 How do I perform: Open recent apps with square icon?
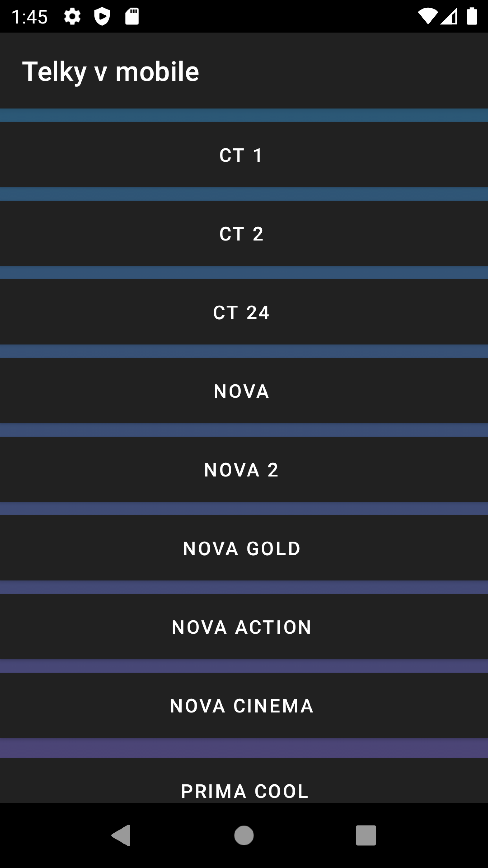366,835
